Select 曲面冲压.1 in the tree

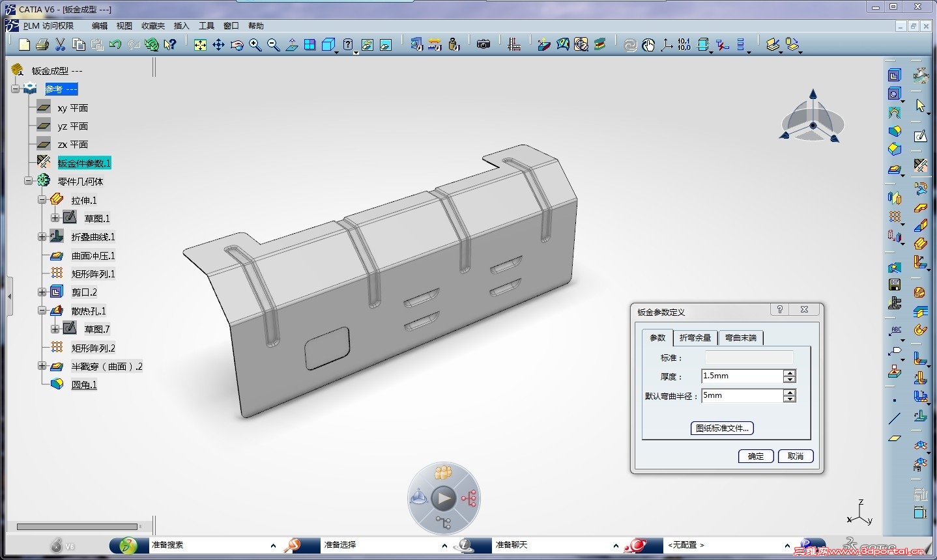93,256
